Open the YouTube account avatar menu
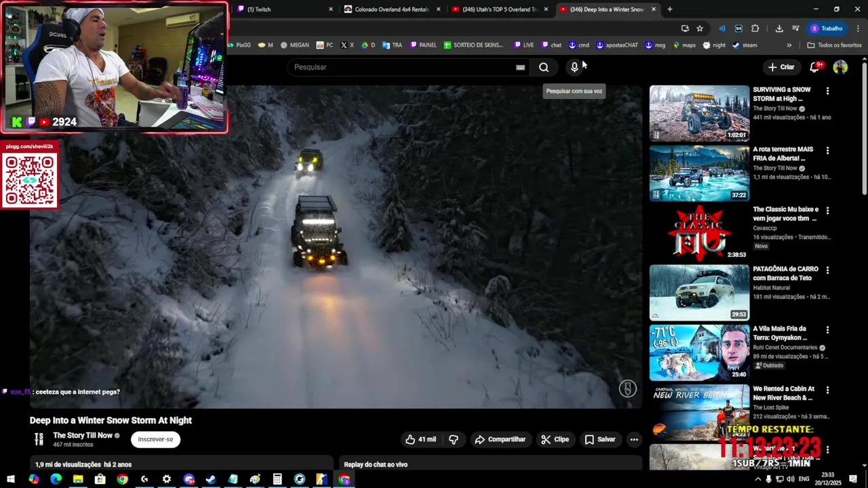 (x=840, y=66)
